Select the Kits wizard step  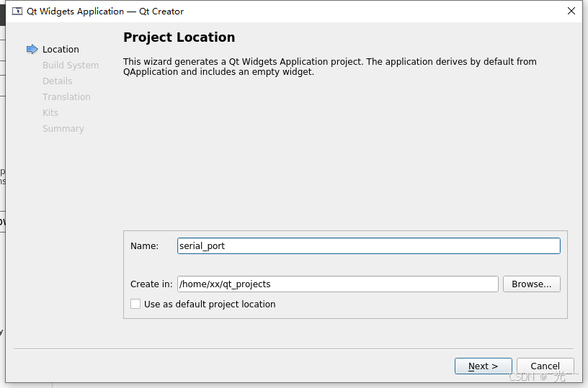pos(50,113)
